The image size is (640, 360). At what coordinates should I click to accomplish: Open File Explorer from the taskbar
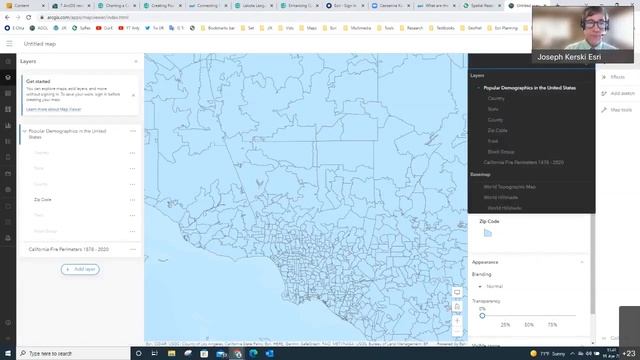[171, 353]
